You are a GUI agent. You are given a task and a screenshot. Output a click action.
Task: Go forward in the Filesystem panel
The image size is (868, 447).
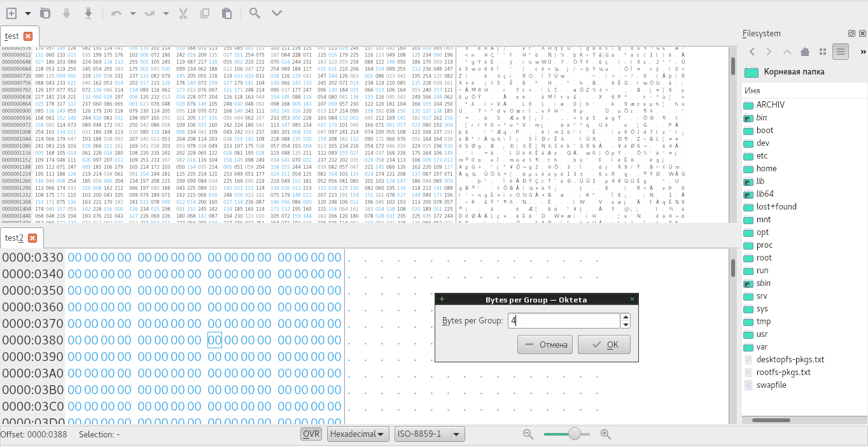[769, 52]
